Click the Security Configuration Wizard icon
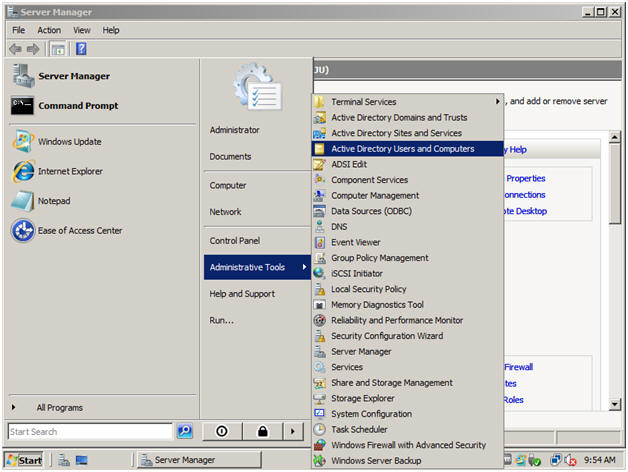 click(319, 336)
